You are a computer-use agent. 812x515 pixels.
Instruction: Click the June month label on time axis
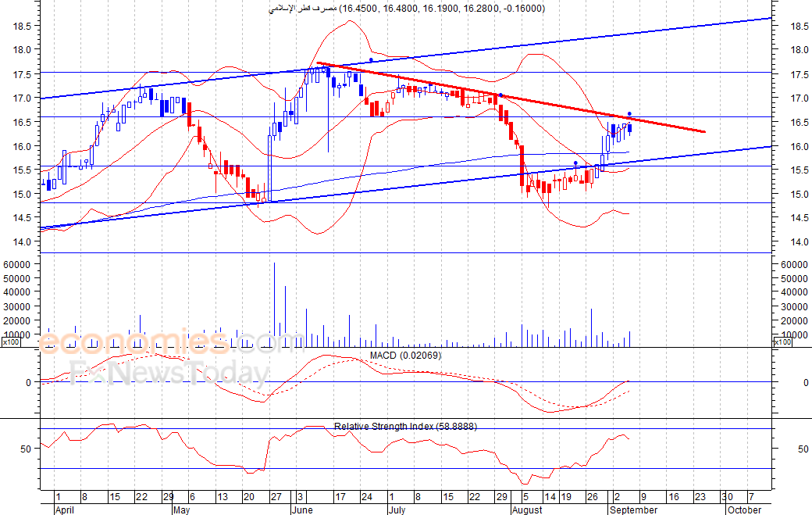302,510
